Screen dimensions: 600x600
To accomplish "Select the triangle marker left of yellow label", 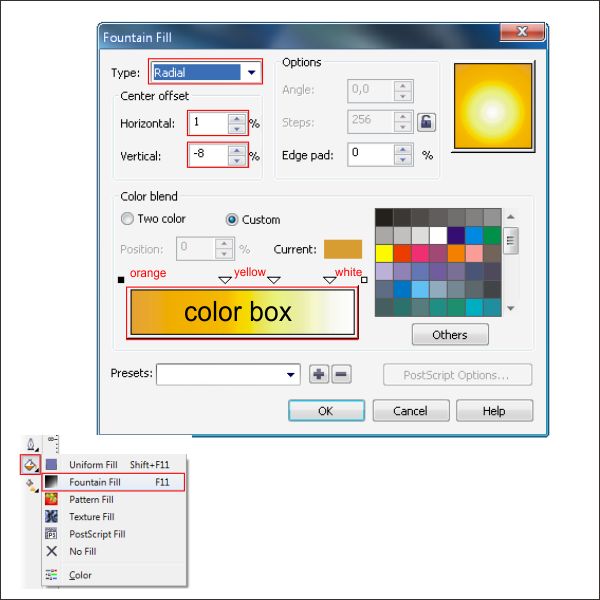I will [225, 280].
